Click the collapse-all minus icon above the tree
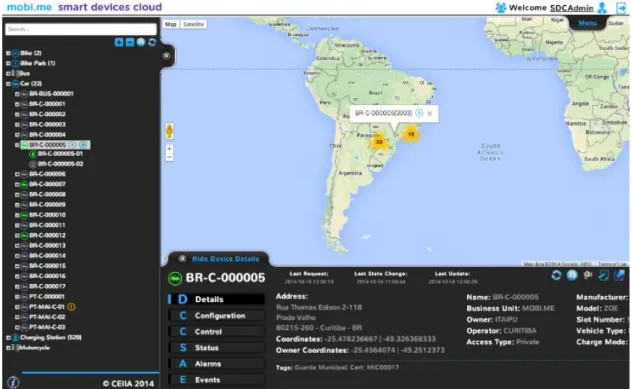 (x=130, y=42)
